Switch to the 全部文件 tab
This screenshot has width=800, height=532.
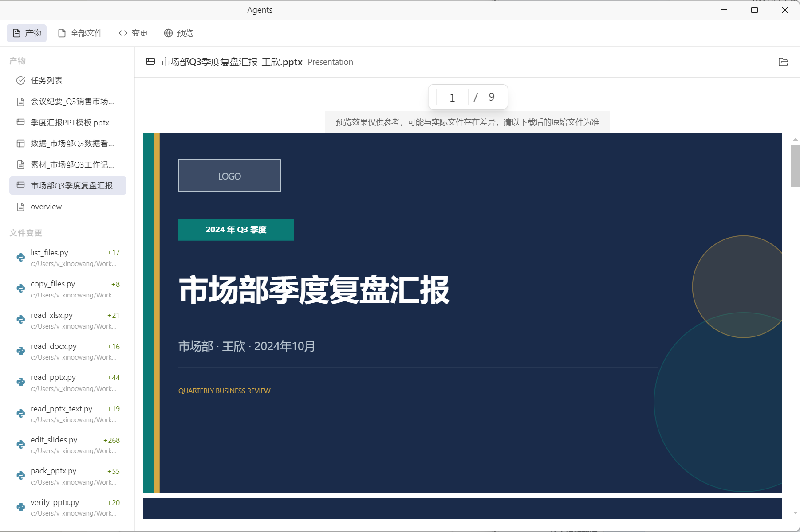coord(80,33)
